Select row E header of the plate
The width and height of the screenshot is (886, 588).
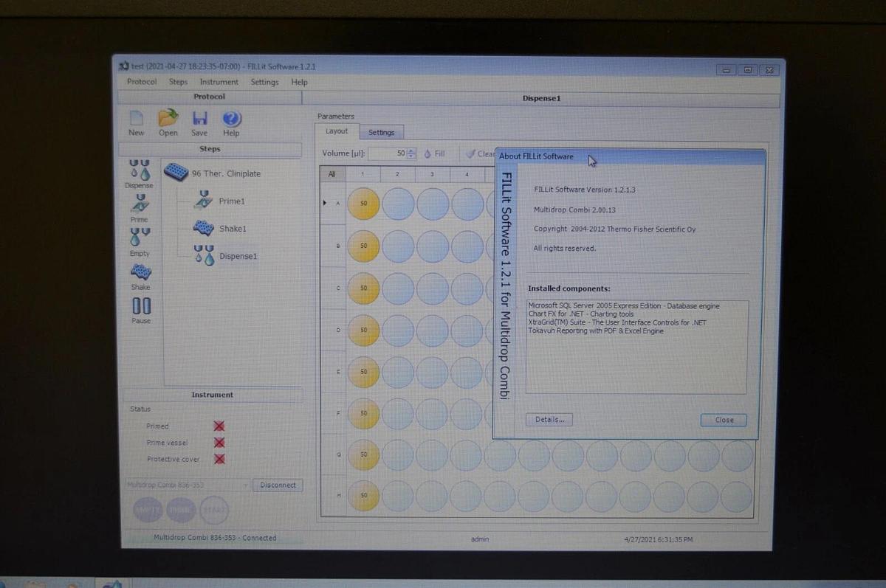pos(333,372)
